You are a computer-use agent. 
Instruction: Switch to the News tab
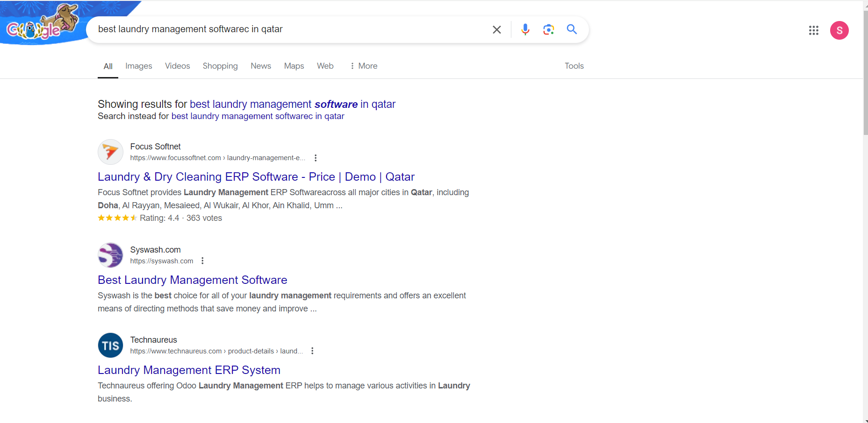pyautogui.click(x=260, y=66)
